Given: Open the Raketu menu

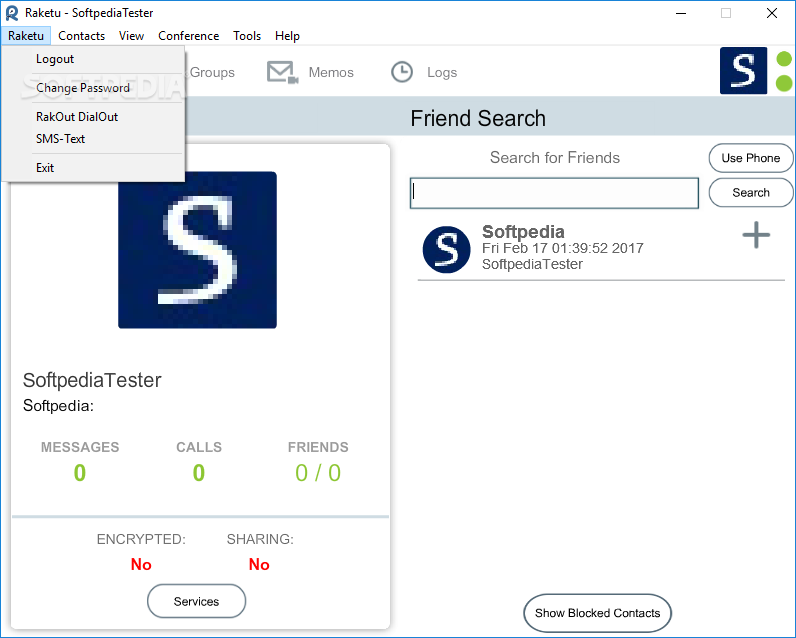Looking at the screenshot, I should 26,36.
